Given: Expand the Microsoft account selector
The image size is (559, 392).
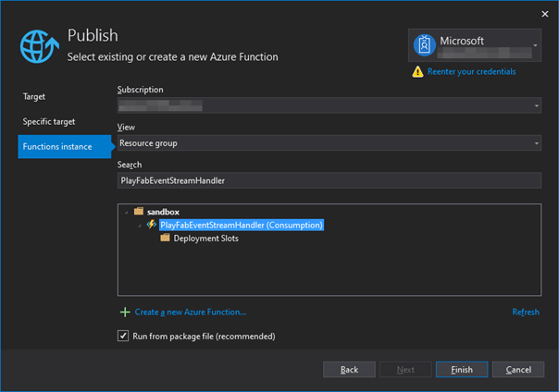Looking at the screenshot, I should (536, 44).
